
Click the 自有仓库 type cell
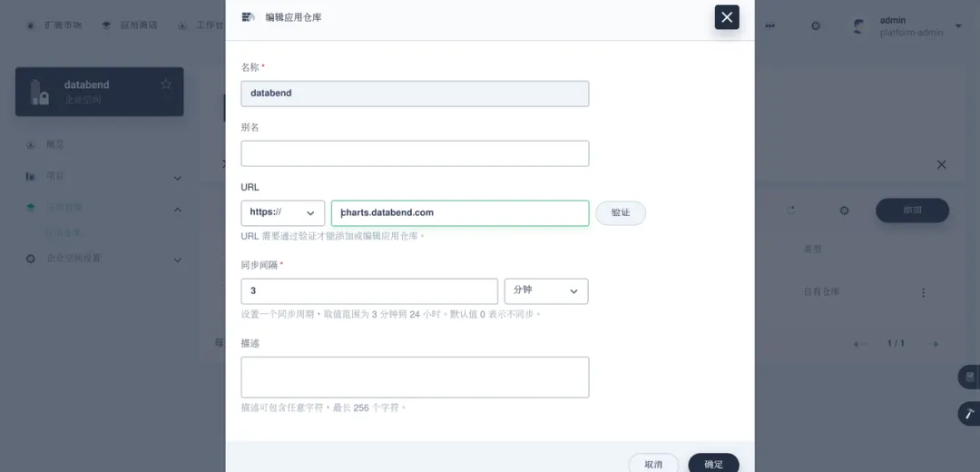[821, 292]
